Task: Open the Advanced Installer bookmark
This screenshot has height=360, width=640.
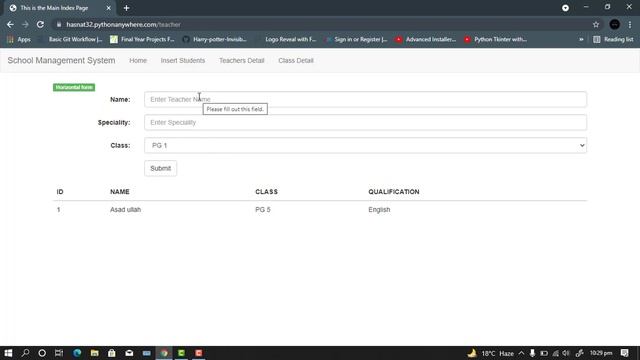Action: 426,40
